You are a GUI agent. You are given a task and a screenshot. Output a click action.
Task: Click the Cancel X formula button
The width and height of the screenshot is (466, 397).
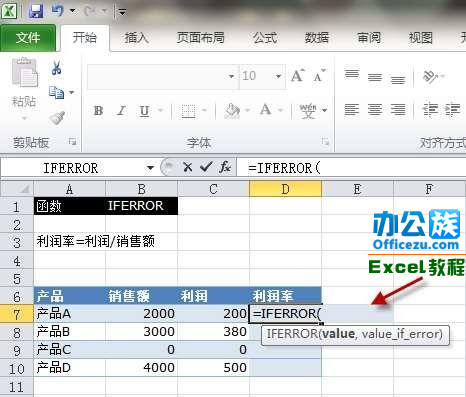coord(188,167)
